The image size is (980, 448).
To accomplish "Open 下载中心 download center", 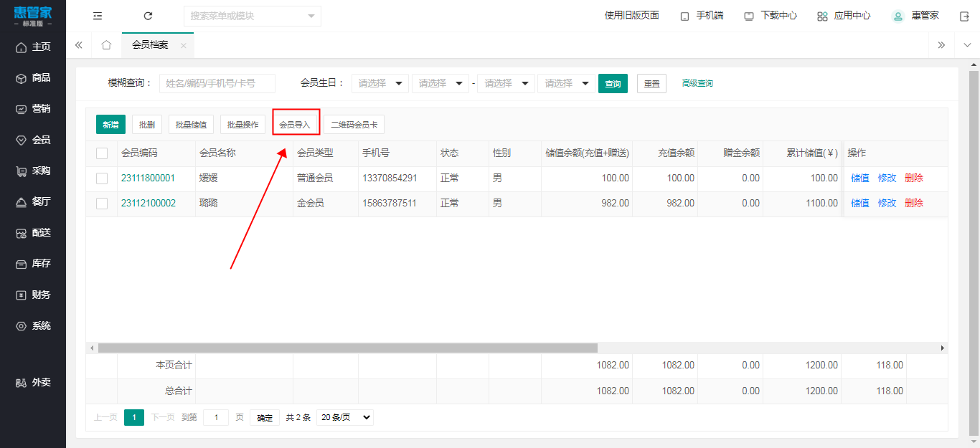I will click(x=771, y=16).
